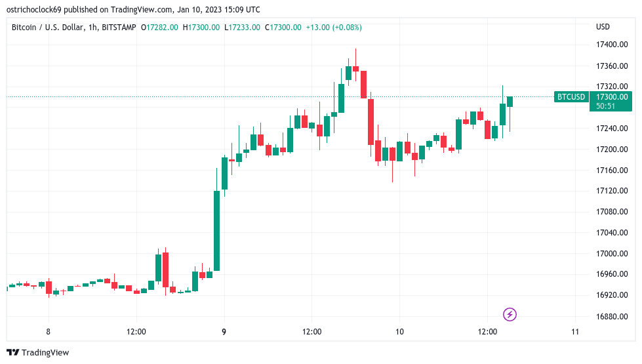Click the 17400.00 price axis label

click(612, 44)
